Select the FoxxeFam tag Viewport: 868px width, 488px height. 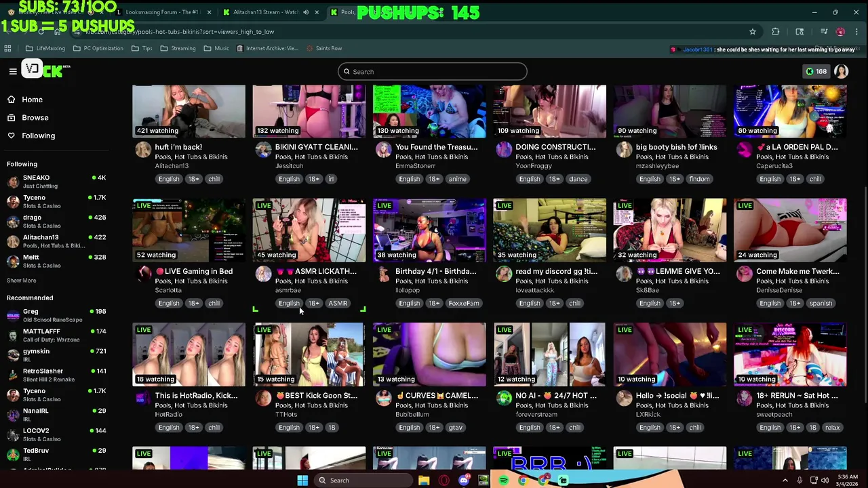(464, 303)
